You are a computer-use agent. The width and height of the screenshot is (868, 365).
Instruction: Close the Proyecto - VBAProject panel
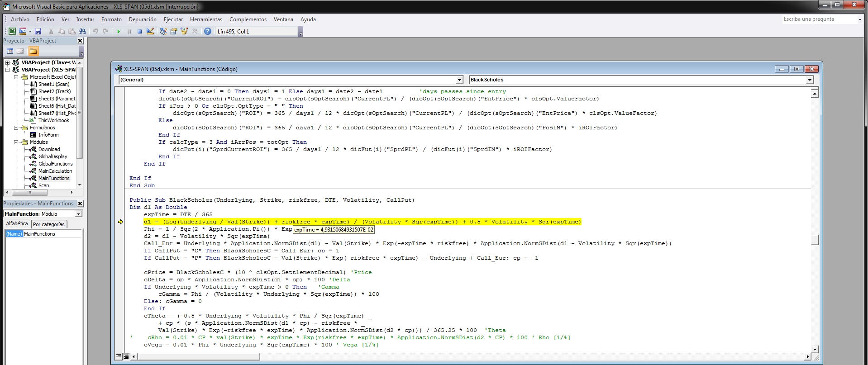pos(80,41)
